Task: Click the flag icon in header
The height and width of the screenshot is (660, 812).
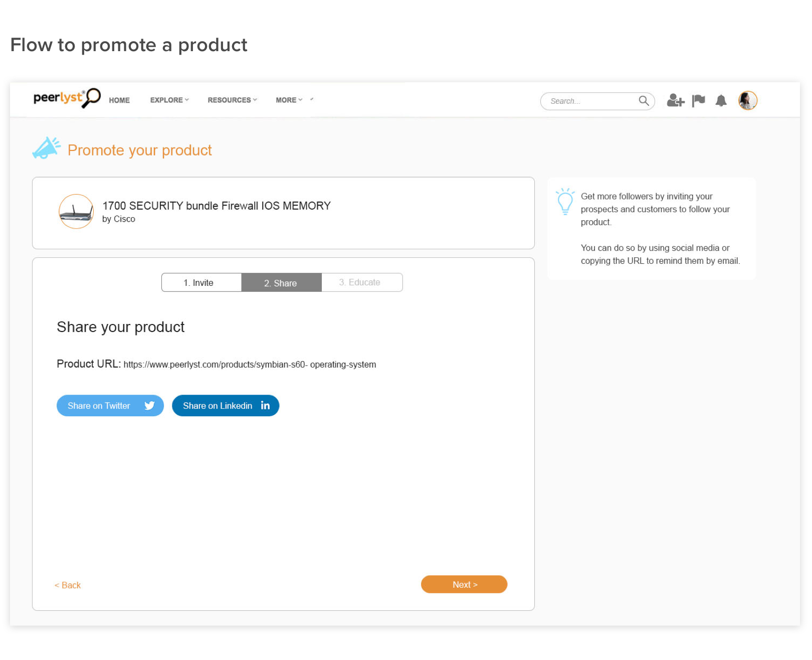Action: (x=698, y=101)
